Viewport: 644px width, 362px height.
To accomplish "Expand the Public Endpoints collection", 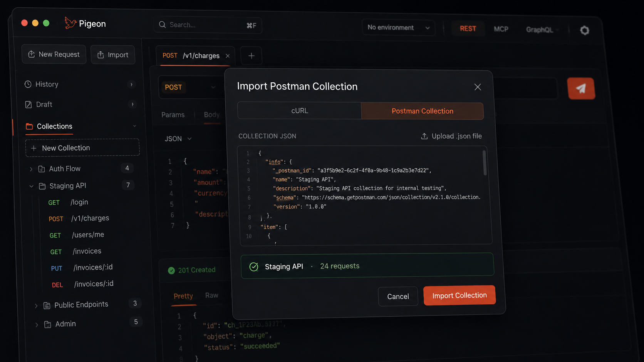I will click(x=36, y=306).
